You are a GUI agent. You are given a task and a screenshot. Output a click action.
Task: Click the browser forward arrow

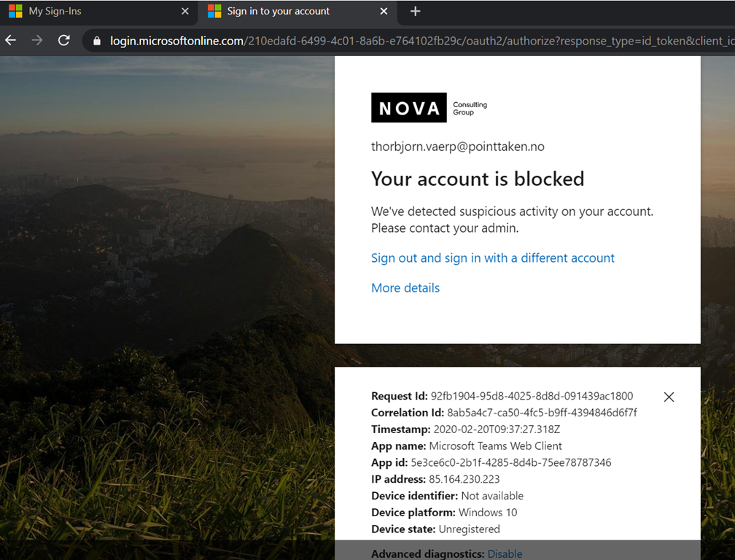(x=36, y=41)
